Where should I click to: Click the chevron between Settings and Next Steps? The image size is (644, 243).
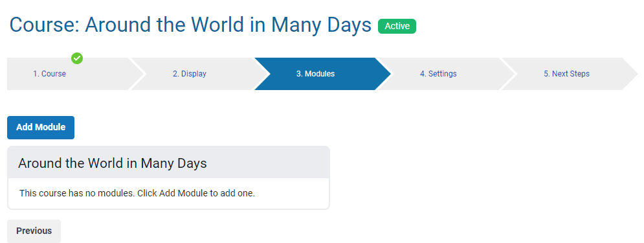[509, 74]
